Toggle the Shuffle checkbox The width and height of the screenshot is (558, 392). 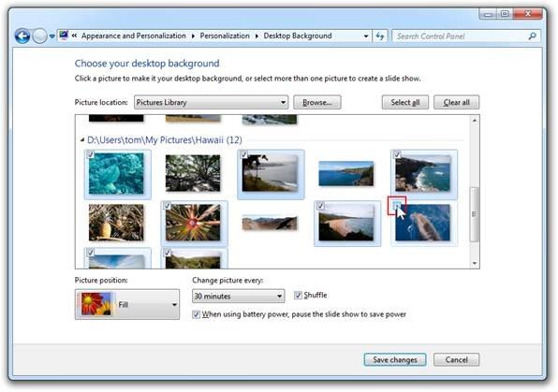pos(298,296)
